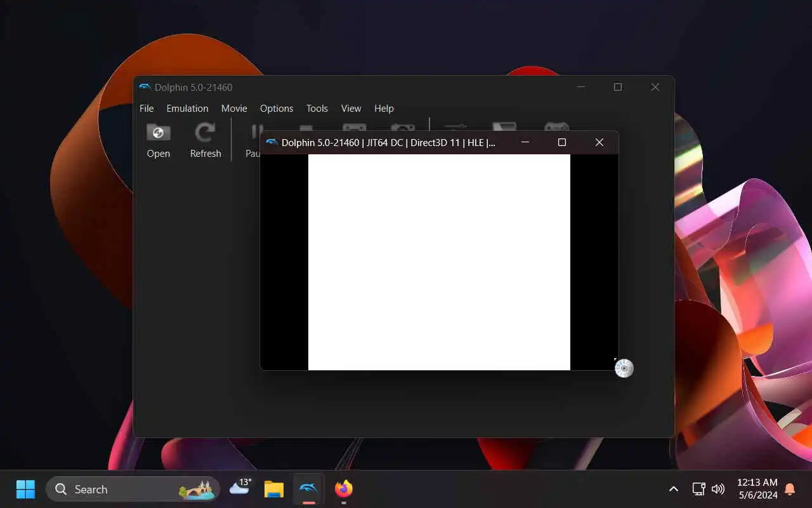Image resolution: width=812 pixels, height=508 pixels.
Task: Open notifications via the bell icon
Action: click(790, 489)
